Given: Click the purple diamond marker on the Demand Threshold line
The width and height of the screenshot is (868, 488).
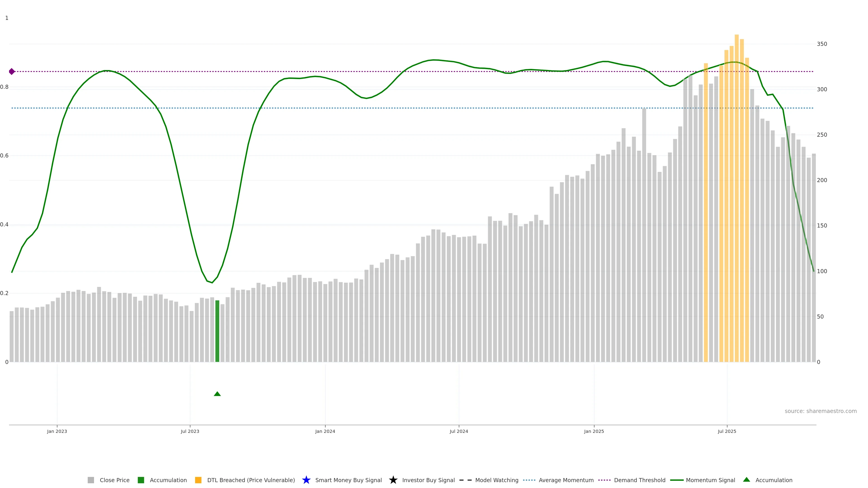Looking at the screenshot, I should coord(12,71).
